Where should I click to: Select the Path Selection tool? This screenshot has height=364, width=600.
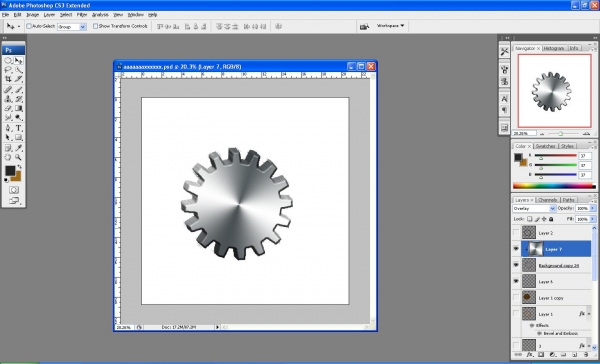[x=8, y=137]
